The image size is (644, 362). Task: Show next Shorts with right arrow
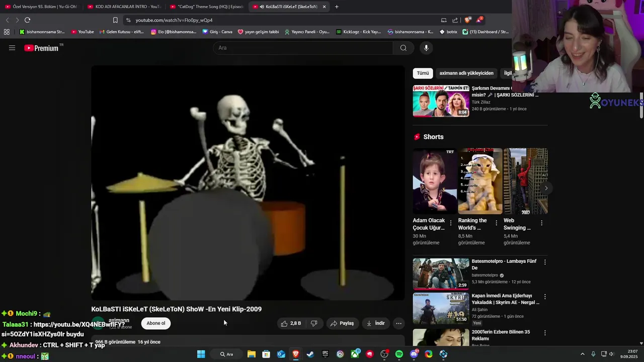[546, 188]
